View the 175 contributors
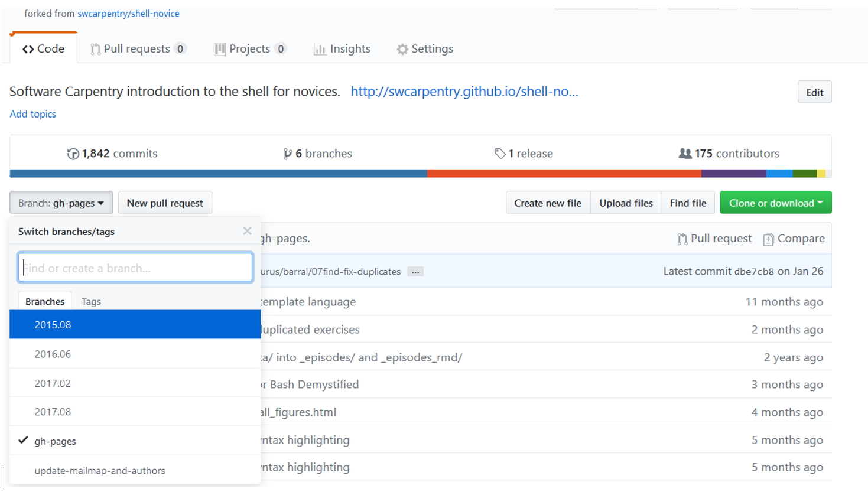Image resolution: width=868 pixels, height=492 pixels. pos(729,154)
